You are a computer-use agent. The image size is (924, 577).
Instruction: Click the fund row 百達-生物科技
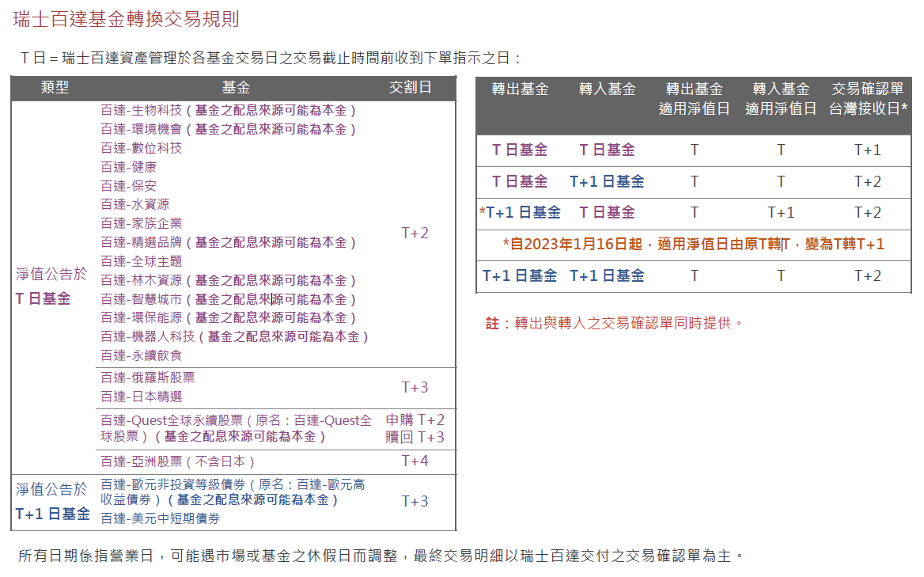(228, 111)
